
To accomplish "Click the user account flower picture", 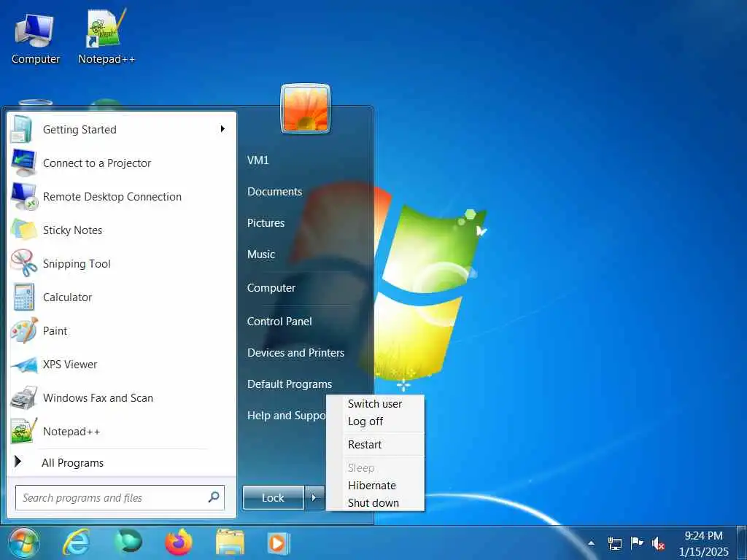I will [306, 109].
